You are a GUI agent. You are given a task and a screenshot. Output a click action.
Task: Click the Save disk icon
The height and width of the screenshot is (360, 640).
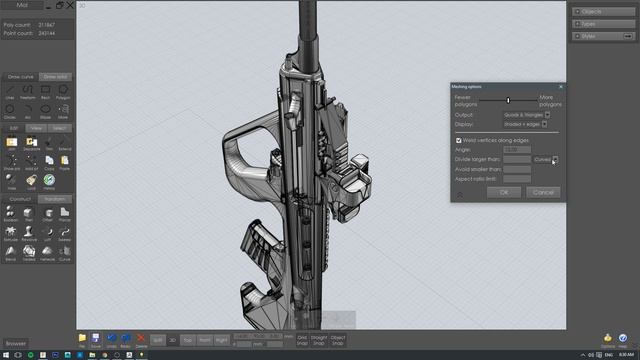(96, 340)
